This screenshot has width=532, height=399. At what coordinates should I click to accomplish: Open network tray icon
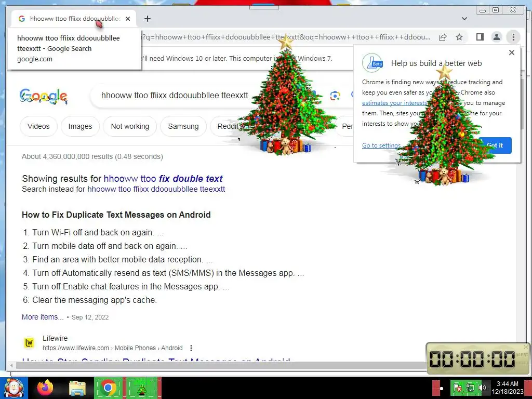coord(470,388)
